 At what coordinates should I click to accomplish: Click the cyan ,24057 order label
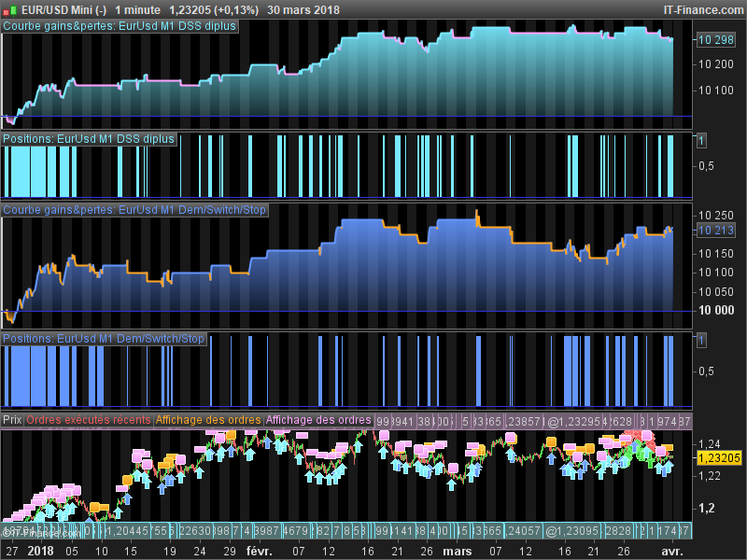pyautogui.click(x=523, y=531)
